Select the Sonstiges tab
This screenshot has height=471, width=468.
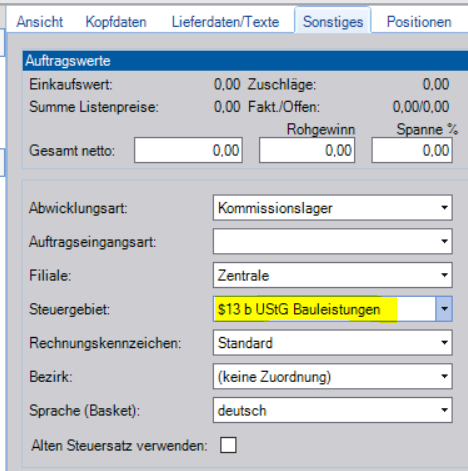point(333,22)
